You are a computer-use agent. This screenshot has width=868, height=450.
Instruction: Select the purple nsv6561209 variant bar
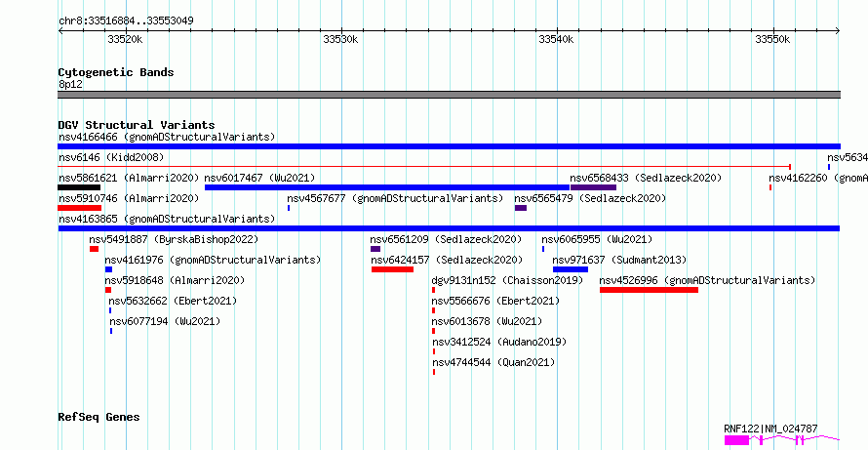click(x=375, y=249)
